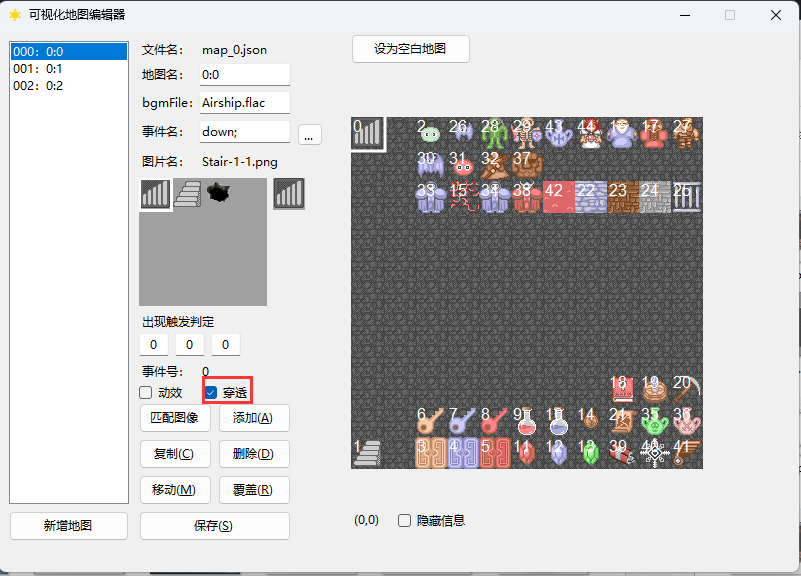Click tile 44 red-haired fairy
The image size is (801, 576).
click(591, 133)
